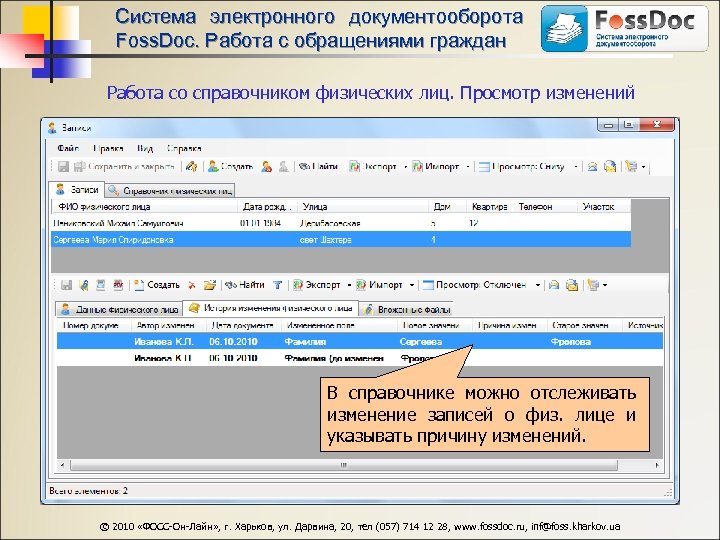Click the print preview icon in lower toolbar
Image resolution: width=720 pixels, height=540 pixels.
(572, 285)
